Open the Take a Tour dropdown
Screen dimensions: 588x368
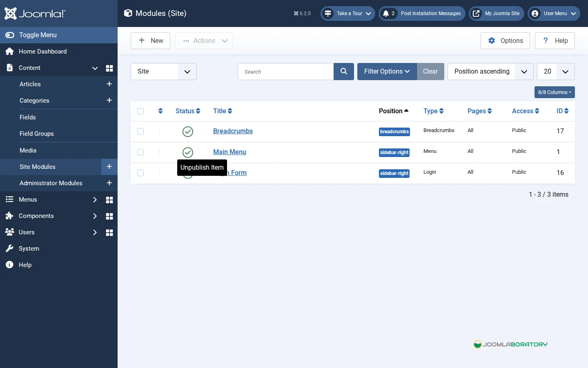(348, 13)
